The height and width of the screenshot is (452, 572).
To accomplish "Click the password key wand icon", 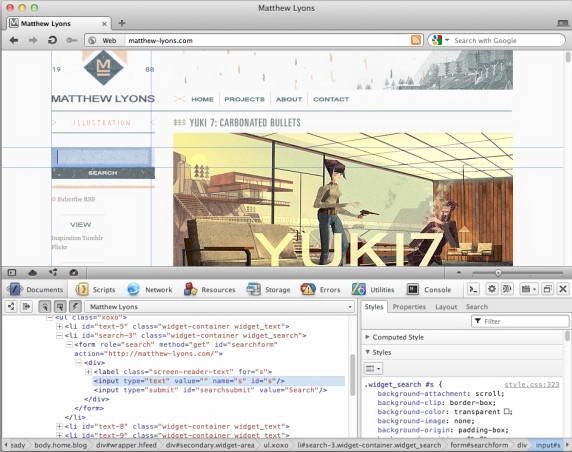I will 72,40.
